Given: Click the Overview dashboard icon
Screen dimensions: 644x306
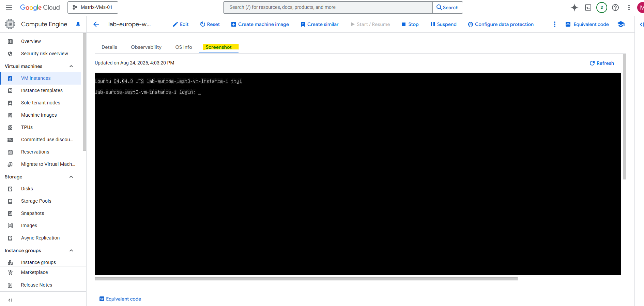Looking at the screenshot, I should pyautogui.click(x=10, y=41).
